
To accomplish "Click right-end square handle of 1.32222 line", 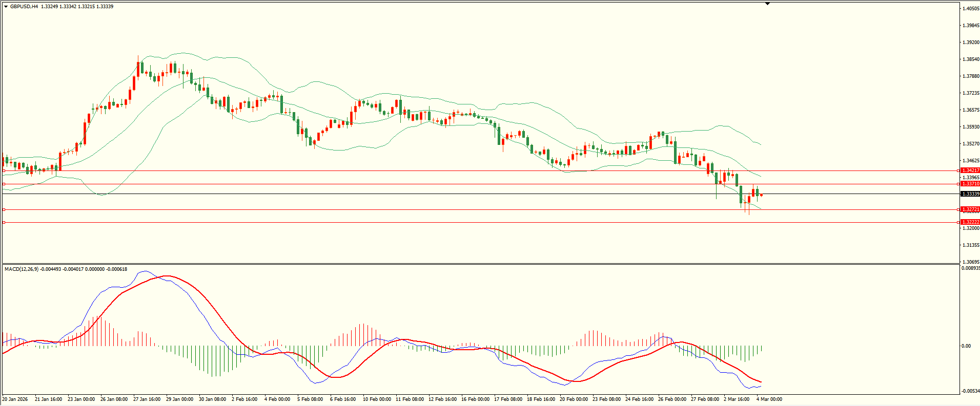I will click(958, 222).
